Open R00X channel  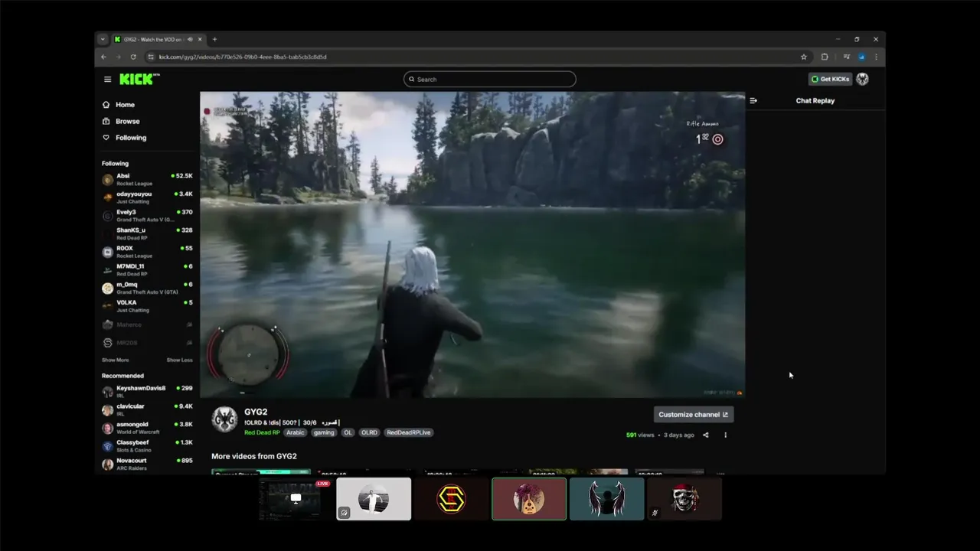147,252
